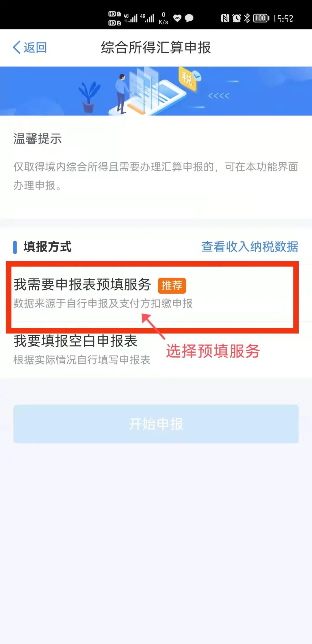This screenshot has width=312, height=644.
Task: Open 查看收入纳税数据 link
Action: (x=250, y=247)
